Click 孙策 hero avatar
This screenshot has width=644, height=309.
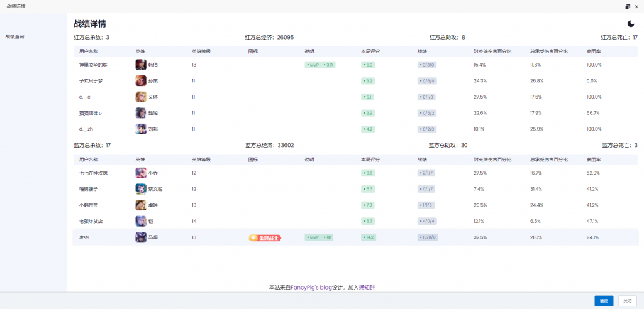pos(141,81)
